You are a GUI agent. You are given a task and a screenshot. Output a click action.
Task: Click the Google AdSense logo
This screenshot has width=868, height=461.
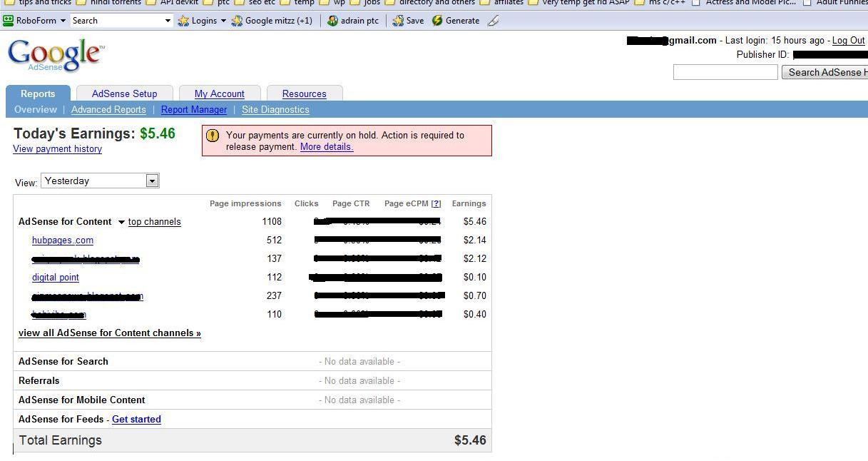tap(56, 55)
